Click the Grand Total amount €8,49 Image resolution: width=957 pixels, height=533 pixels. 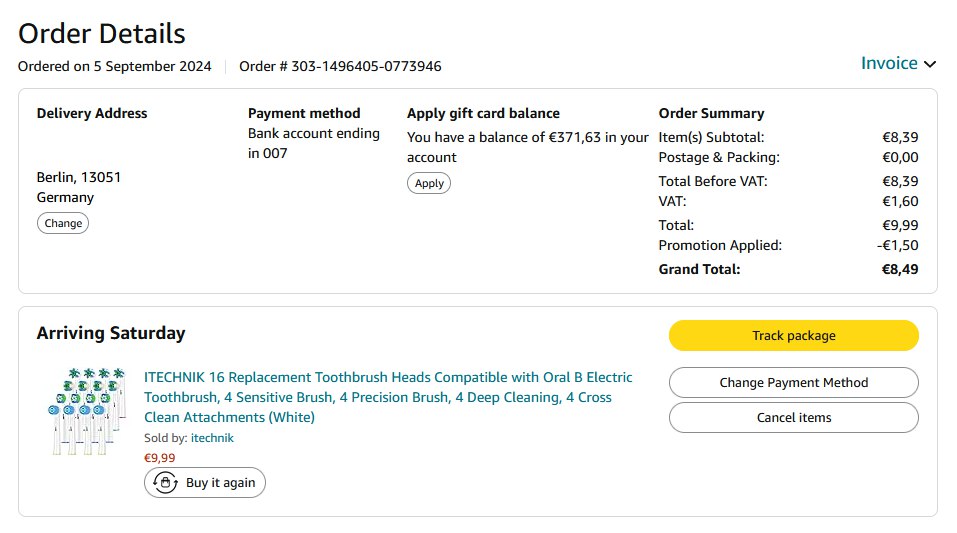coord(899,269)
